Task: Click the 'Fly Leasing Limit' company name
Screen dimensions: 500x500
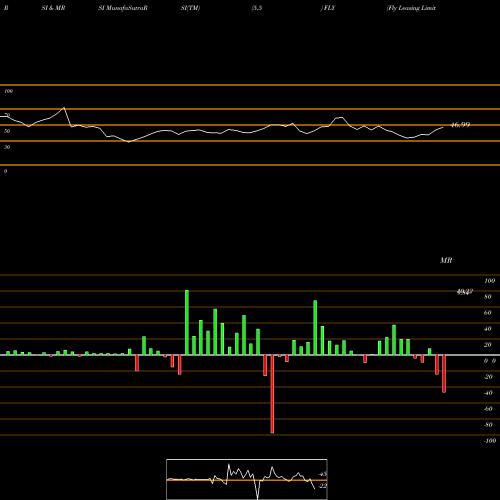Action: 411,8
